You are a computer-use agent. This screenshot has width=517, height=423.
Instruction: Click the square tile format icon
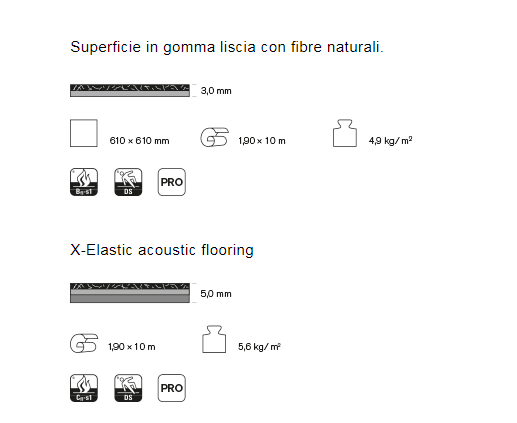tap(84, 133)
